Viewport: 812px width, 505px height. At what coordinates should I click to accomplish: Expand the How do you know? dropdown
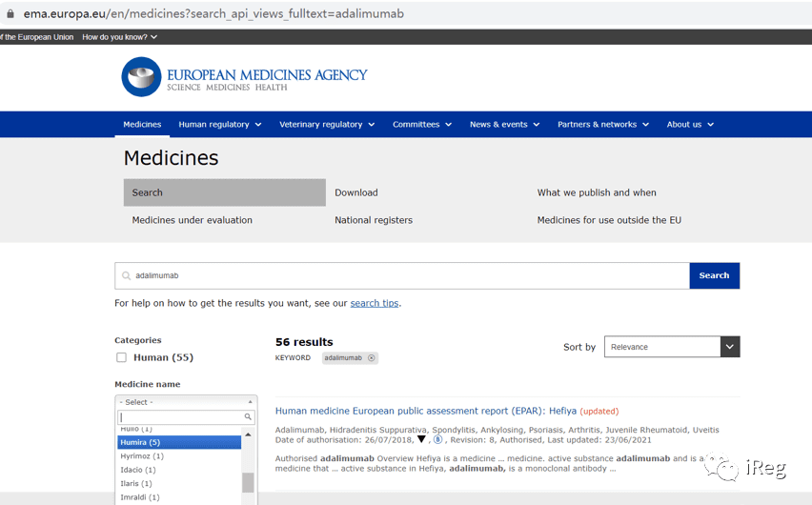tap(120, 37)
